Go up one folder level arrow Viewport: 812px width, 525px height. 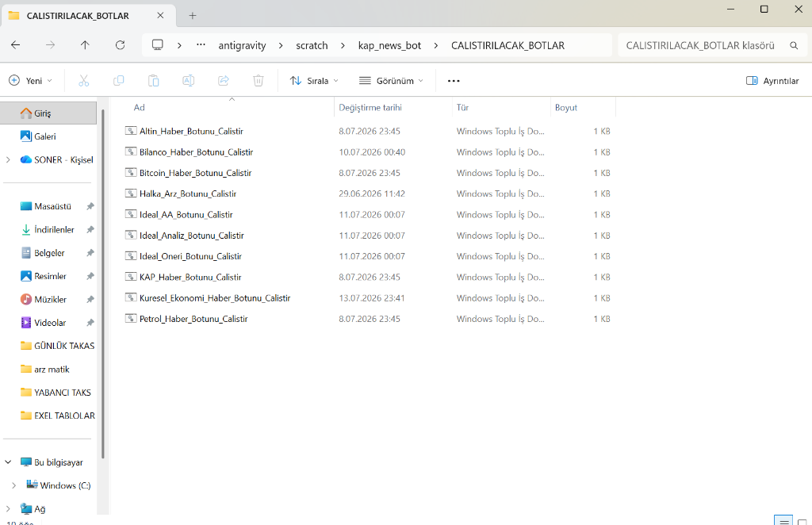(85, 45)
